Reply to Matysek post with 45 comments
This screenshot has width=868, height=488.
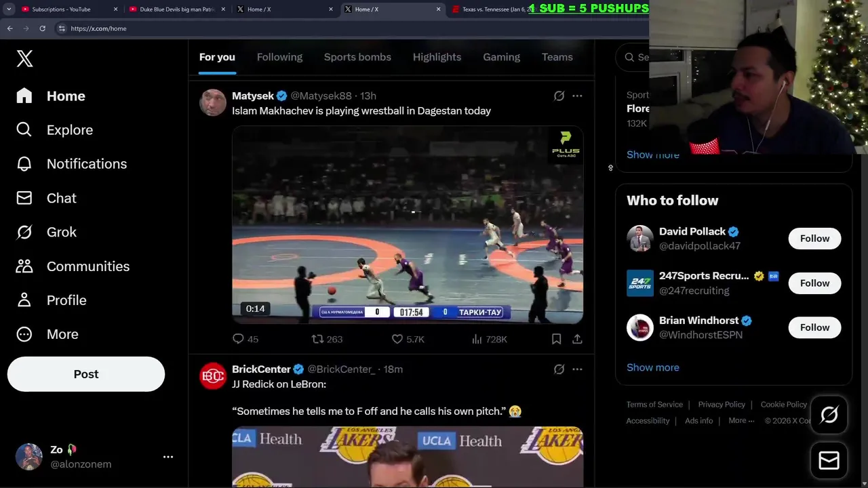pyautogui.click(x=245, y=339)
